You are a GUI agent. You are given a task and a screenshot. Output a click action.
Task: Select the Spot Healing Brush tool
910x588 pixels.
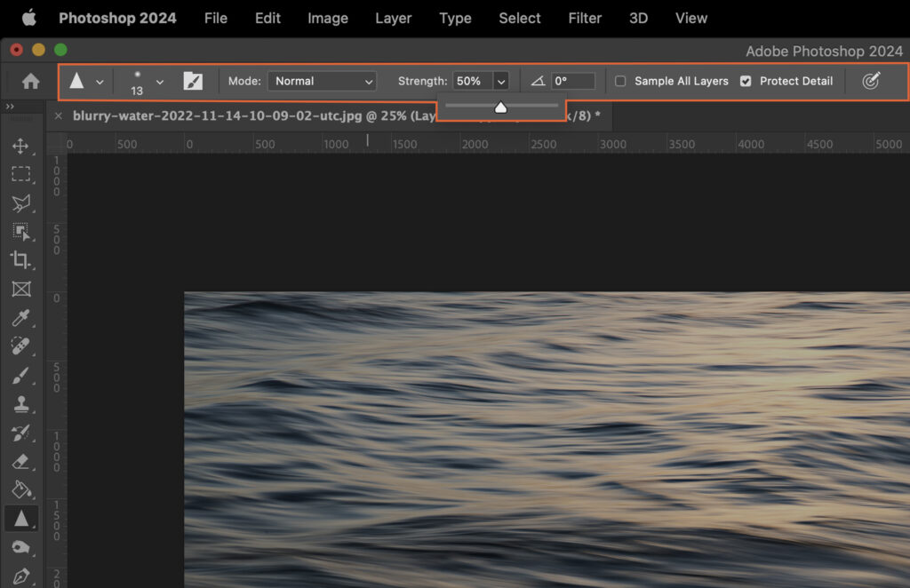click(20, 346)
